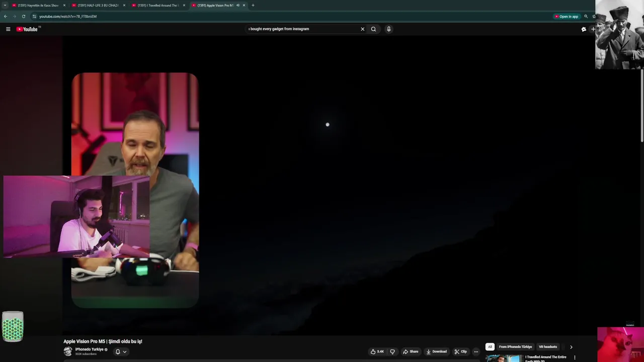Open the YouTube guide hamburger menu

(x=8, y=29)
